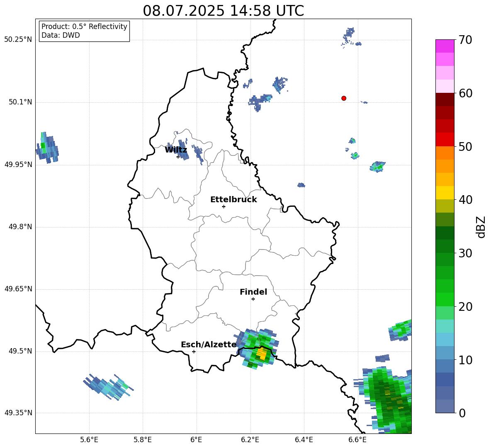Click the 50 tick on the colorbar

[x=465, y=147]
